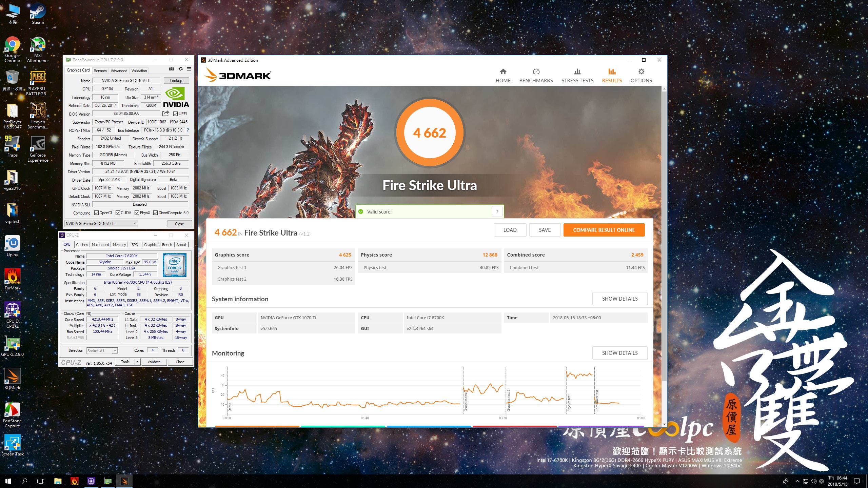Open CPUID CPU-Z desktop shortcut
The height and width of the screenshot is (488, 868).
point(13,316)
